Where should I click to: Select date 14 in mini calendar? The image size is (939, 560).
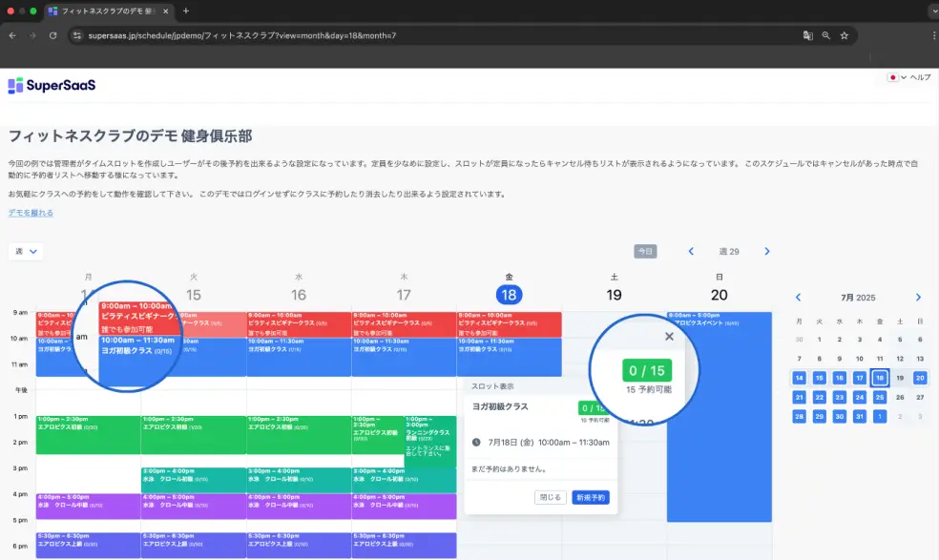tap(799, 378)
